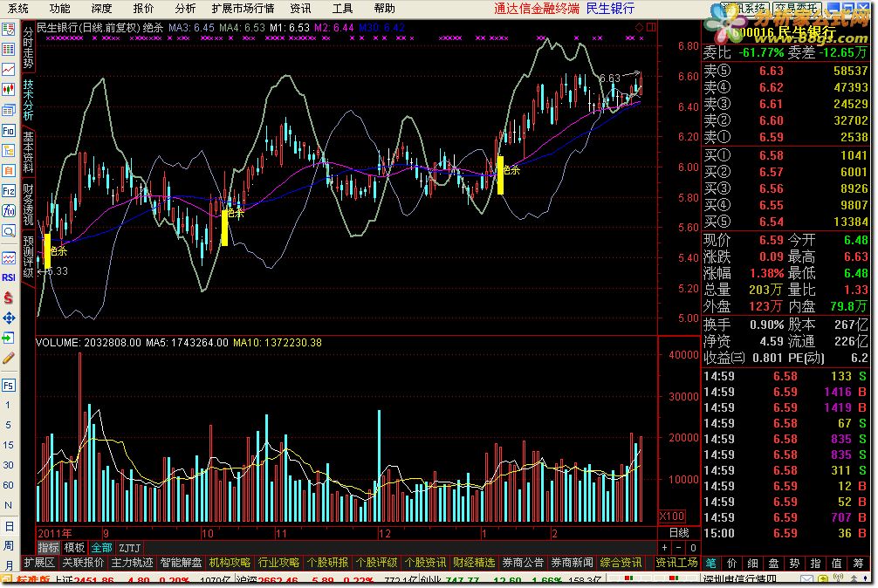Image resolution: width=878 pixels, height=588 pixels.
Task: Click the wave indicator chart icon above RSI
Action: pos(9,258)
